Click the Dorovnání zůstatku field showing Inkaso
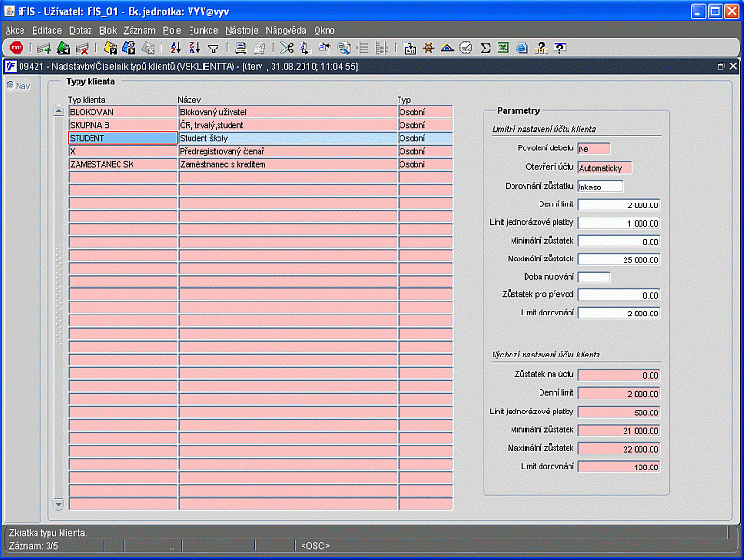 click(x=599, y=187)
